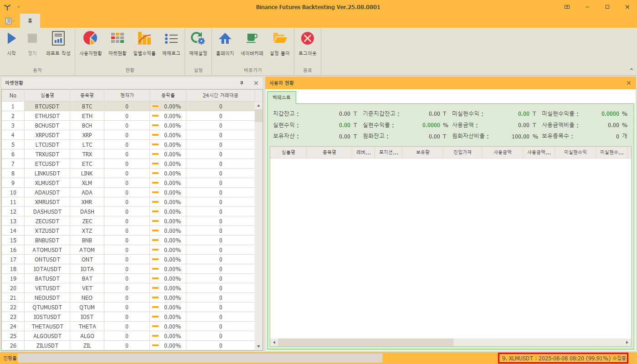Click holdings scrollbar left arrow
This screenshot has height=364, width=637.
click(x=274, y=342)
